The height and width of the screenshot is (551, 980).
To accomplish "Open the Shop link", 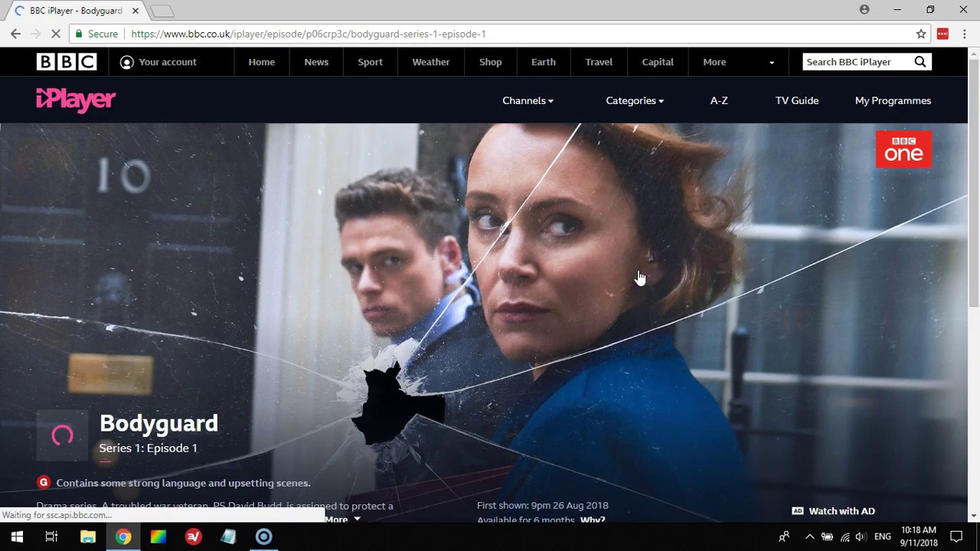I will 491,62.
